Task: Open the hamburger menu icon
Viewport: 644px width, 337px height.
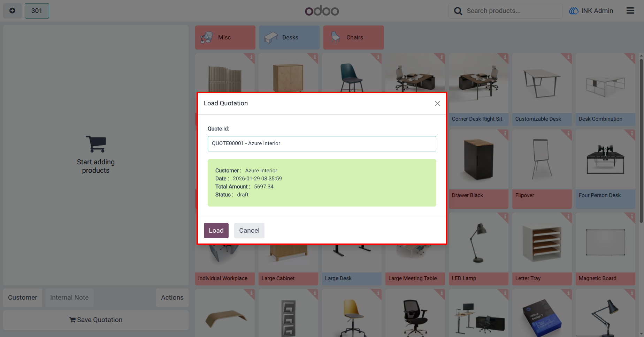Action: click(630, 11)
